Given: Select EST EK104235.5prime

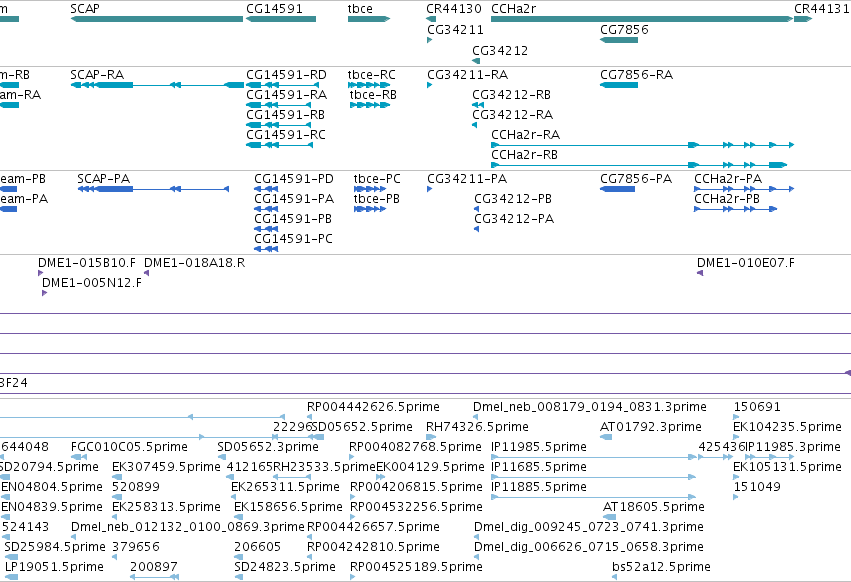Looking at the screenshot, I should click(x=787, y=427).
